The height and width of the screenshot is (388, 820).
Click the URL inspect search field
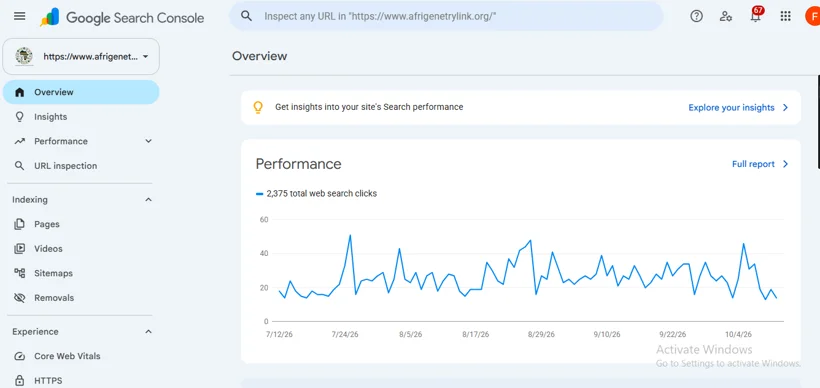tap(447, 16)
